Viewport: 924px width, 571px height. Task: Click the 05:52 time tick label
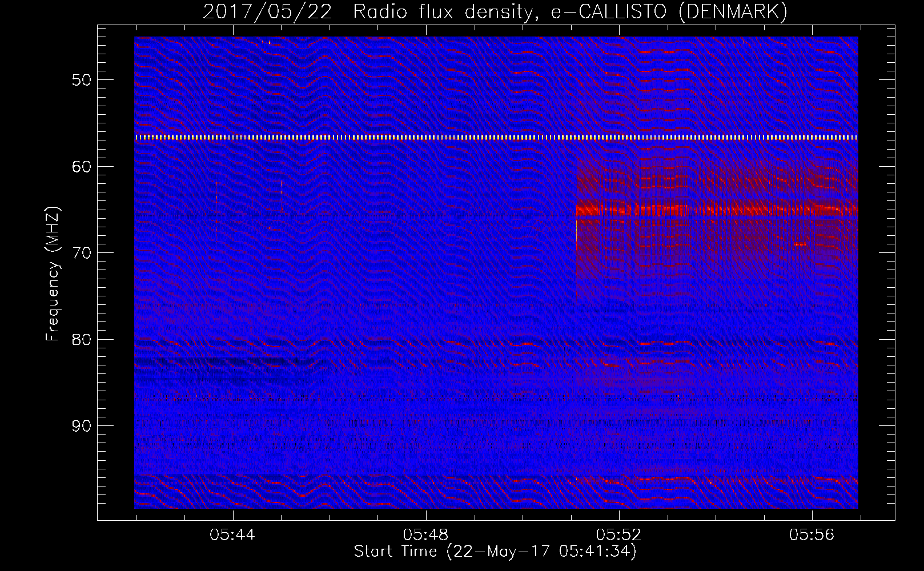618,535
